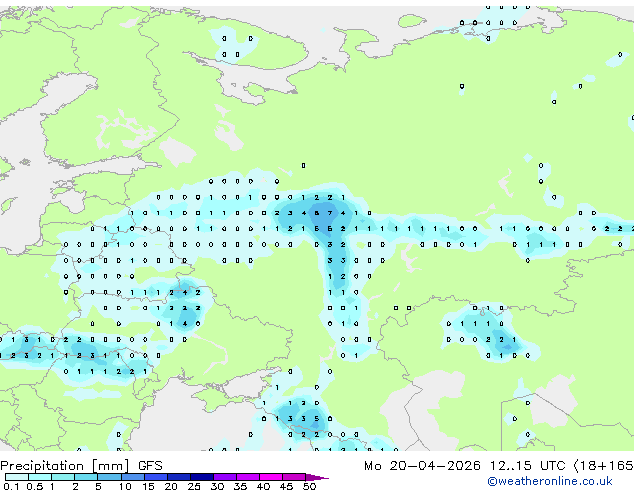Click the 30–35 mm purple legend swatch
Image resolution: width=634 pixels, height=490 pixels.
[225, 477]
